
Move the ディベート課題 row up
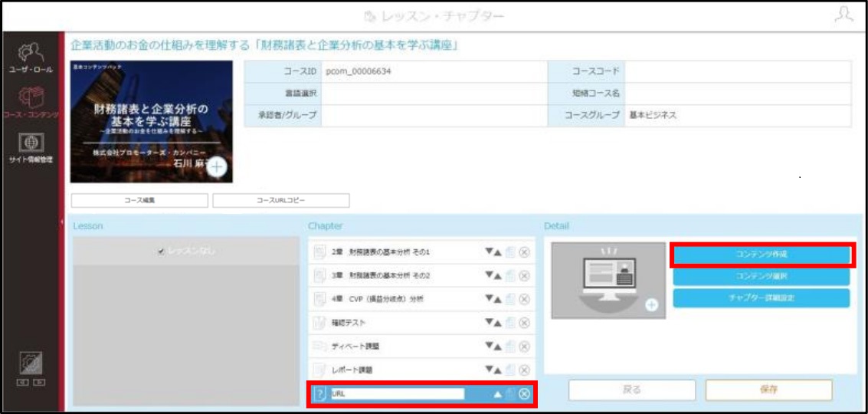[498, 347]
